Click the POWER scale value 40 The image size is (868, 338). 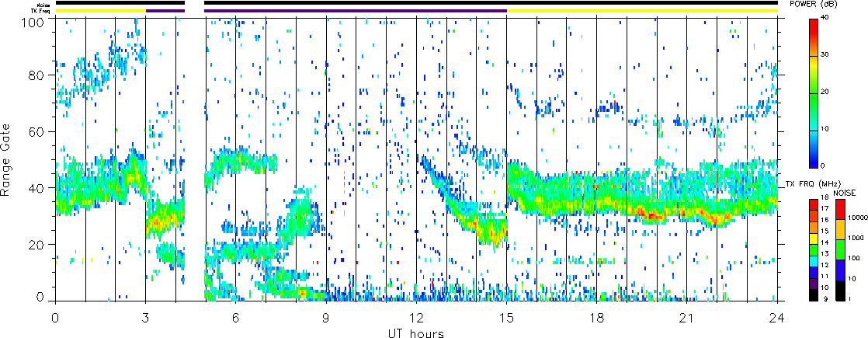tap(826, 19)
